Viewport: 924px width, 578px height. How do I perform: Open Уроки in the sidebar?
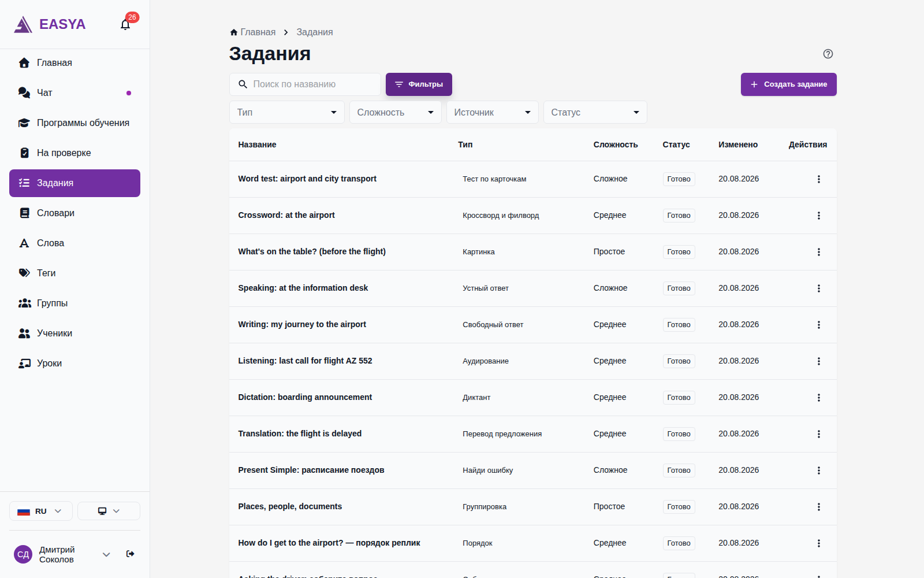coord(74,364)
